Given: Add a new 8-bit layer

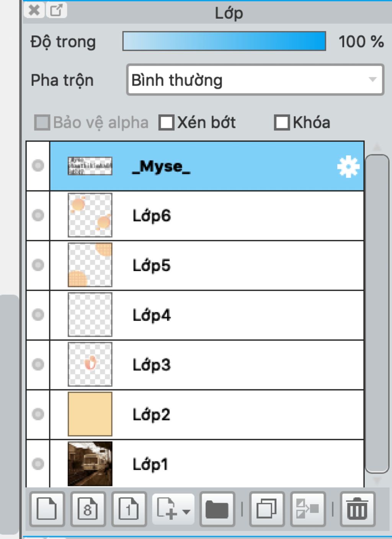Looking at the screenshot, I should coord(88,509).
